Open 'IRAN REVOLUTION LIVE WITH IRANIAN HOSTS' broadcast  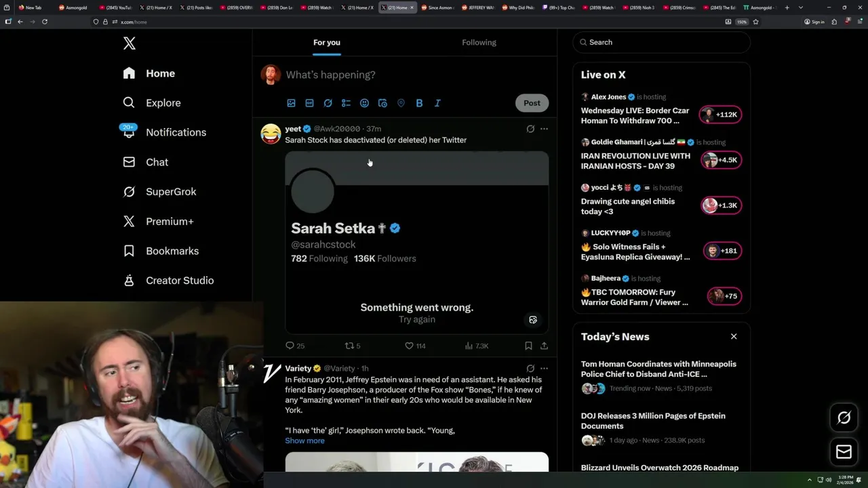[x=635, y=161]
